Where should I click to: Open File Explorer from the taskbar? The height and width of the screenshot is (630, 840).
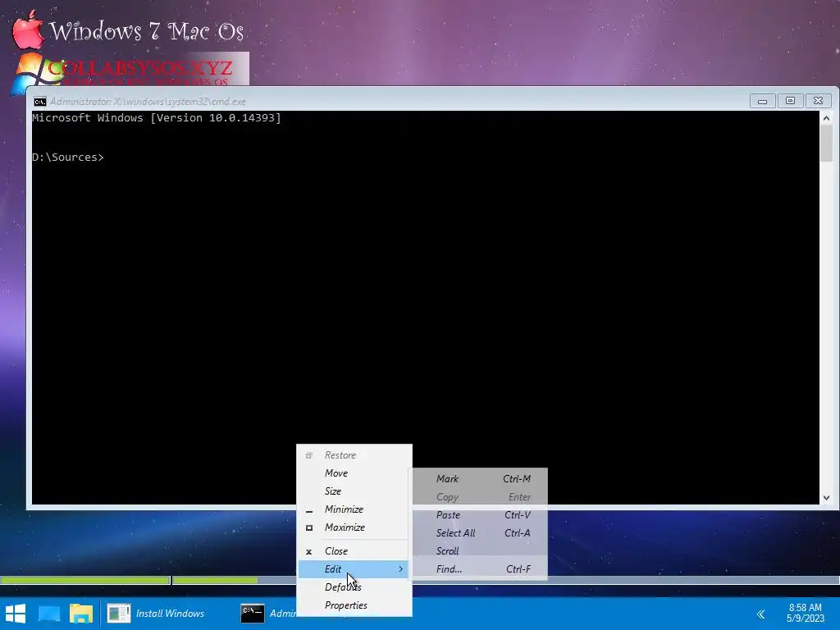[x=81, y=614]
